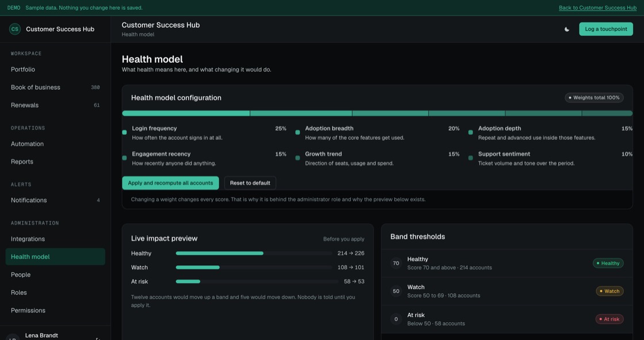Click 'Score 70 and above · 214 accounts'

(449, 268)
